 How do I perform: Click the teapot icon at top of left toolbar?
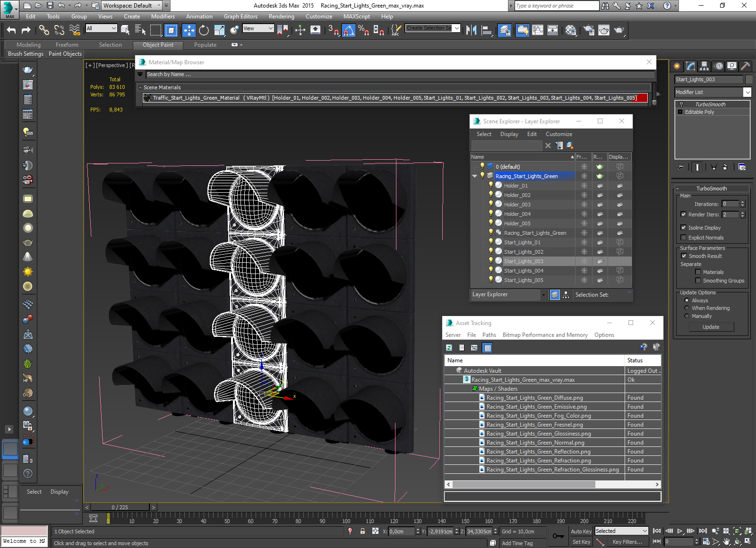point(28,70)
